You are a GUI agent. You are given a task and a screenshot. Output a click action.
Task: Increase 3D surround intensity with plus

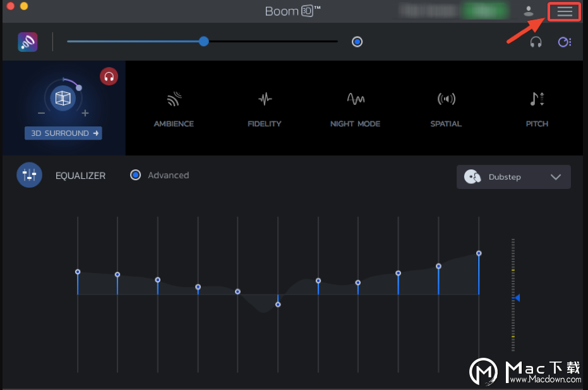[85, 113]
